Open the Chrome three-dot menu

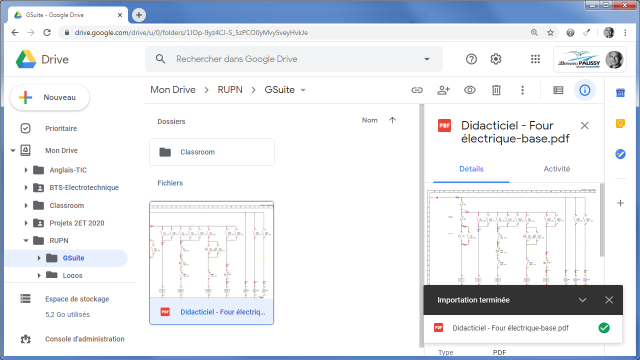pos(625,33)
